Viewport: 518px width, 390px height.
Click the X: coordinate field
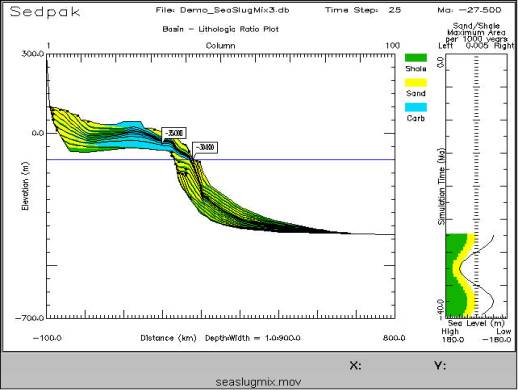(355, 366)
